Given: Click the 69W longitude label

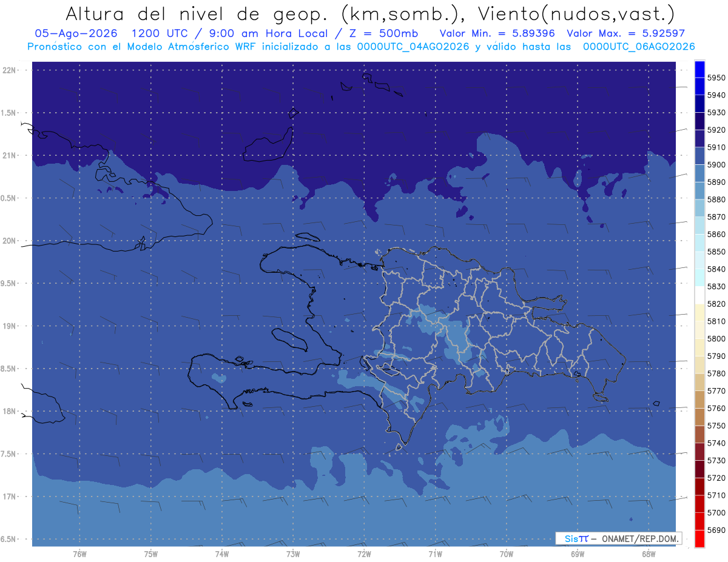Looking at the screenshot, I should click(578, 554).
